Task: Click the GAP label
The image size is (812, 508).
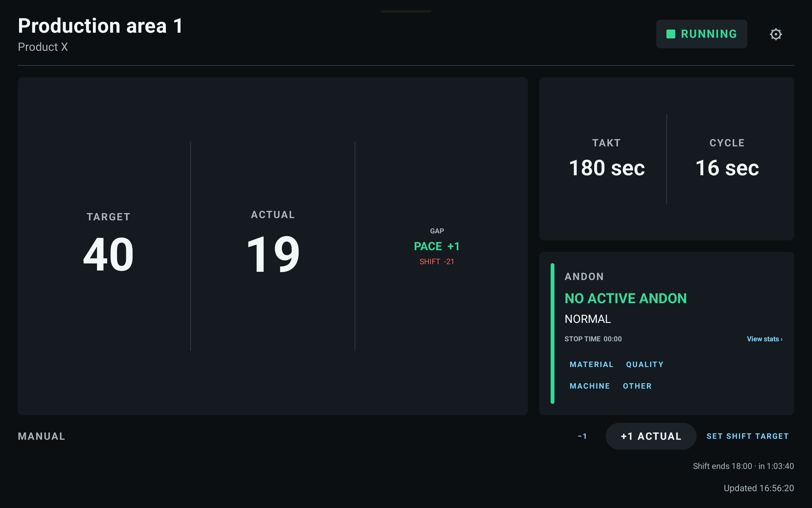Action: pos(436,231)
